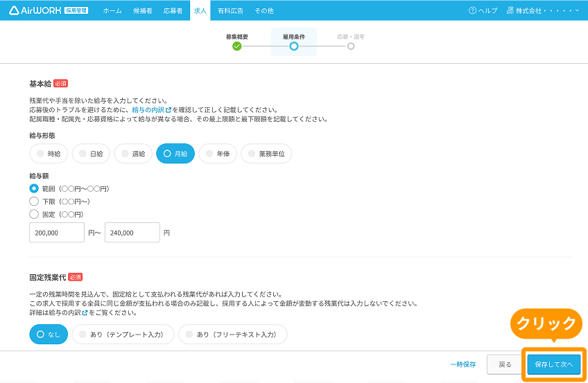588x383 pixels.
Task: Select あり（テンプレート入力）option
Action: (x=123, y=334)
